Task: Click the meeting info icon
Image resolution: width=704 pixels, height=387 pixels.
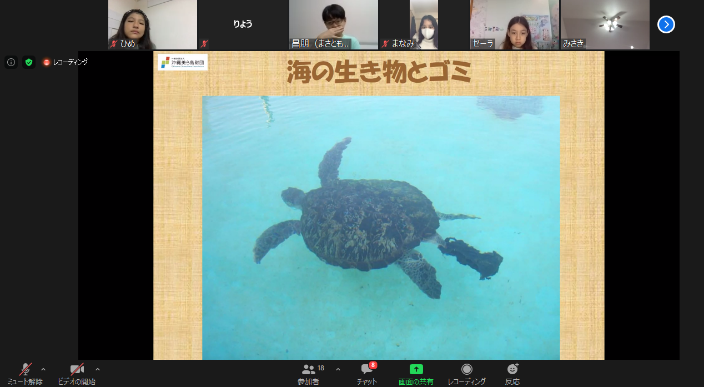Action: pos(11,62)
